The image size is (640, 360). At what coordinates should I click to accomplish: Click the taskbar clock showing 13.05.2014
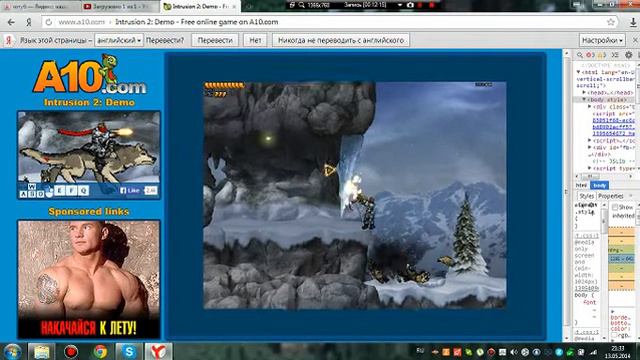618,352
